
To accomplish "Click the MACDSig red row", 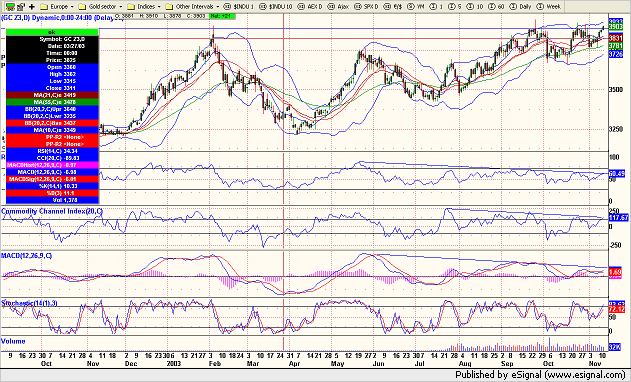I will [x=52, y=179].
